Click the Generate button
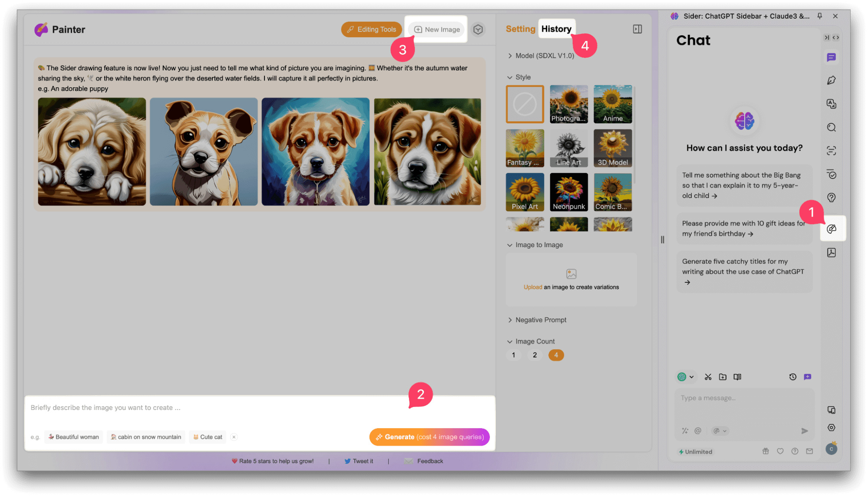The width and height of the screenshot is (868, 496). [x=429, y=437]
